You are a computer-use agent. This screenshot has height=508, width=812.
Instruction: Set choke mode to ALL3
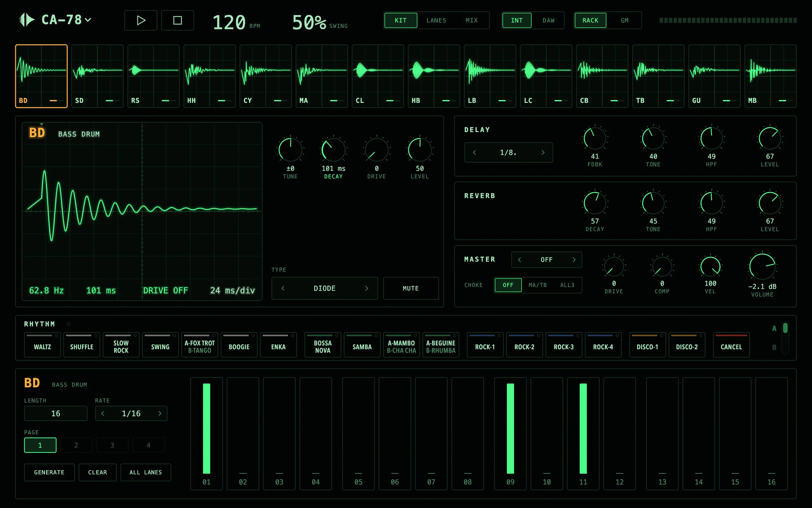pyautogui.click(x=567, y=285)
